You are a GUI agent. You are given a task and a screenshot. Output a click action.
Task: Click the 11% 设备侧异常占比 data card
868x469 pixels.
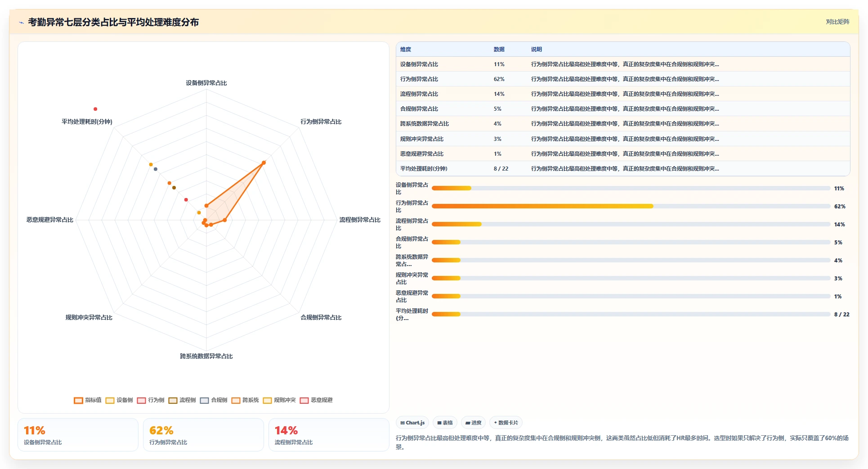(x=78, y=435)
